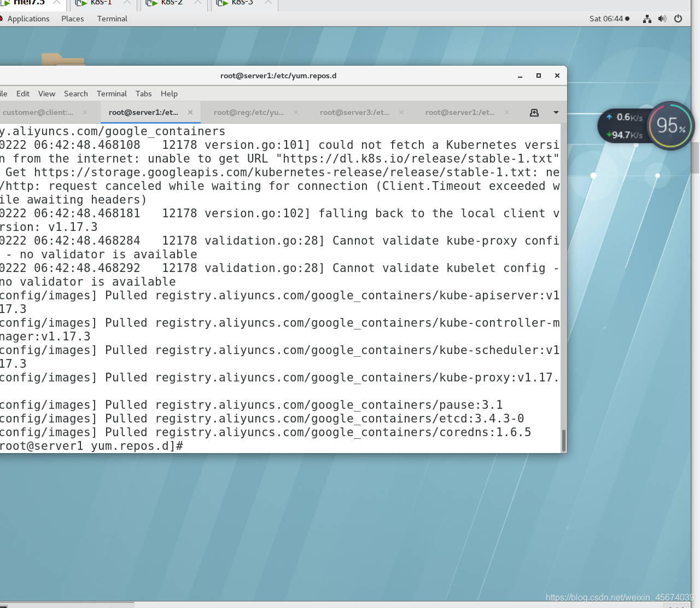Click the 95% memory usage circle widget
Screen dimensions: 700x608
[670, 126]
